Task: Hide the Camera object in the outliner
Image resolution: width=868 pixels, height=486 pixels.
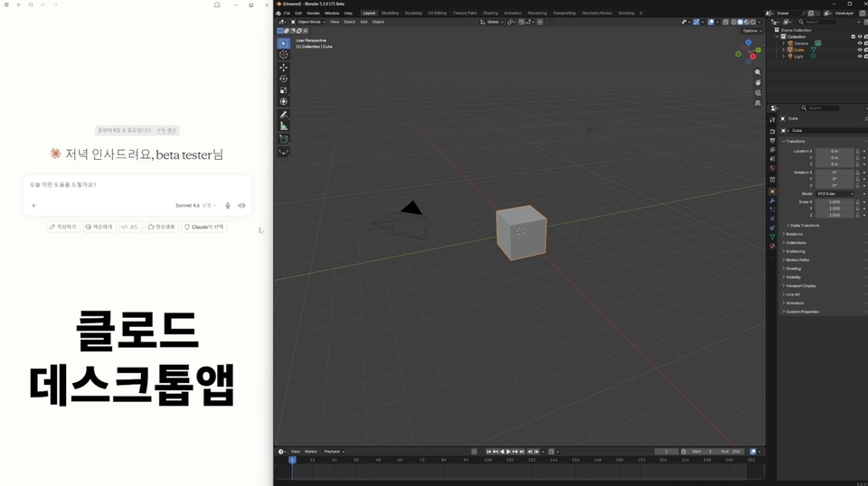Action: pyautogui.click(x=860, y=43)
